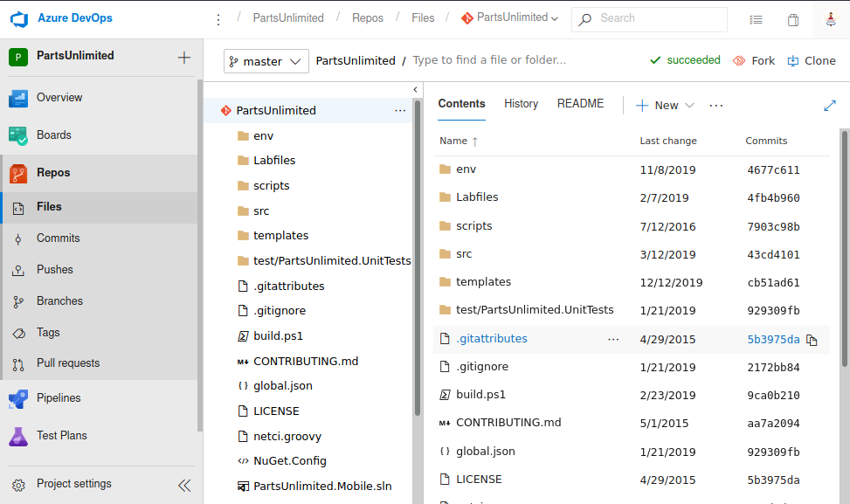Click the 4677c611 commit for env

click(x=773, y=170)
